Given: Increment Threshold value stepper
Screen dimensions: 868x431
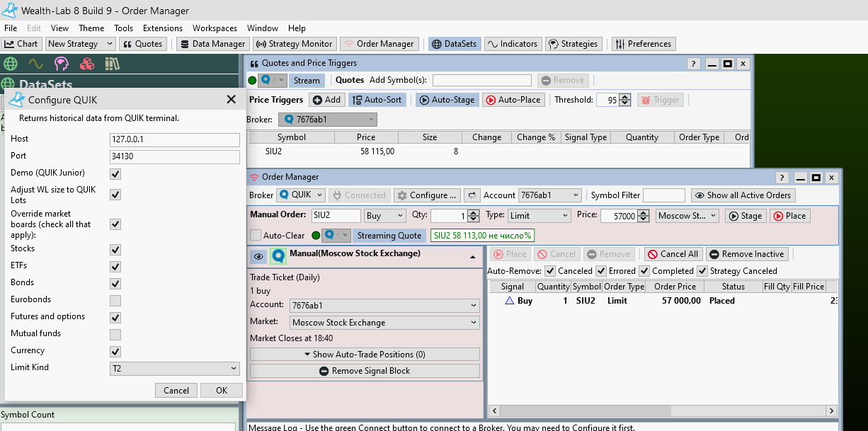Looking at the screenshot, I should tap(625, 97).
